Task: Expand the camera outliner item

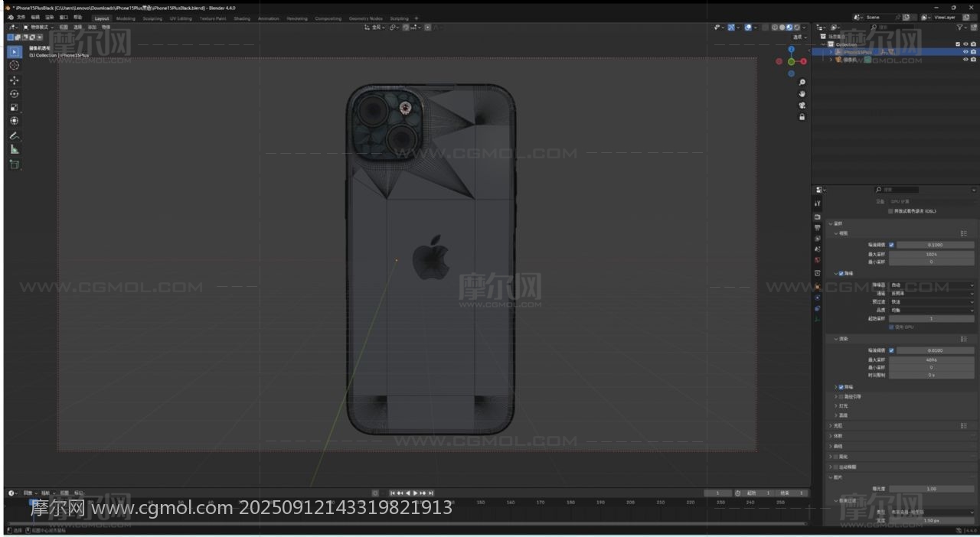Action: [831, 60]
